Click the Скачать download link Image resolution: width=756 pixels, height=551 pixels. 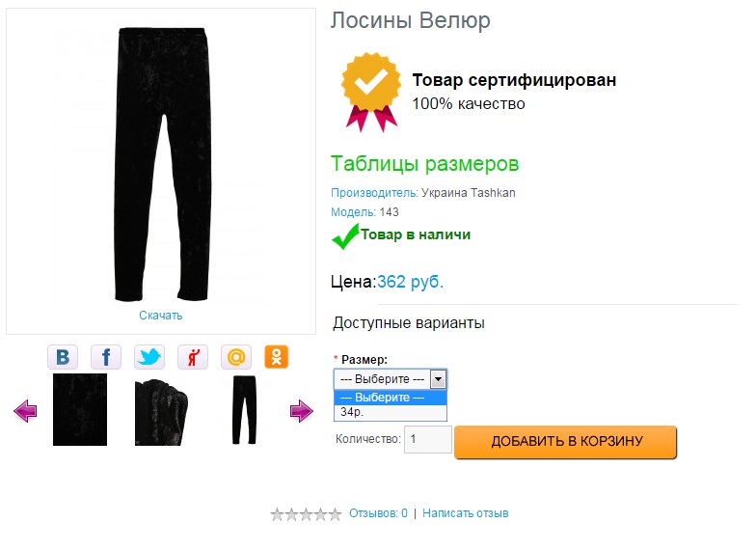[160, 316]
